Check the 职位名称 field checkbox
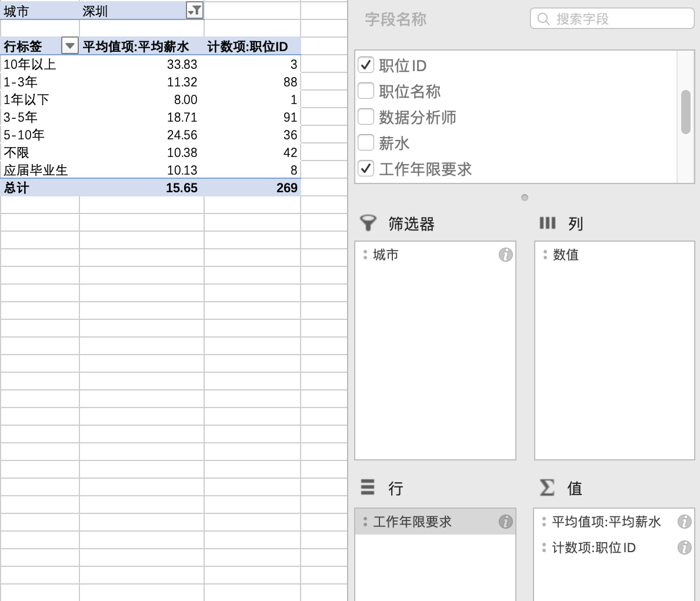Image resolution: width=700 pixels, height=601 pixels. click(x=366, y=91)
